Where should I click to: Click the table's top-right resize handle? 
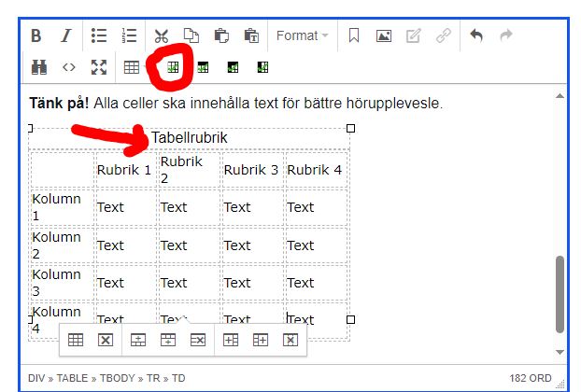pyautogui.click(x=350, y=129)
